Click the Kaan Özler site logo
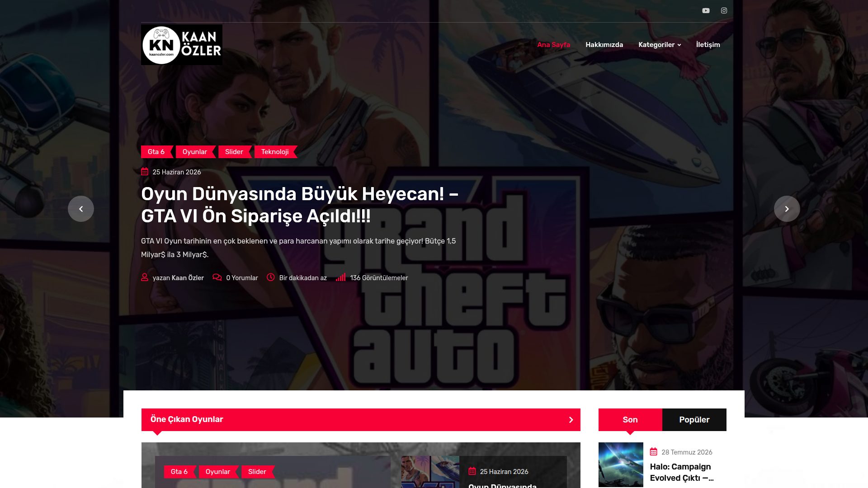 [x=182, y=45]
